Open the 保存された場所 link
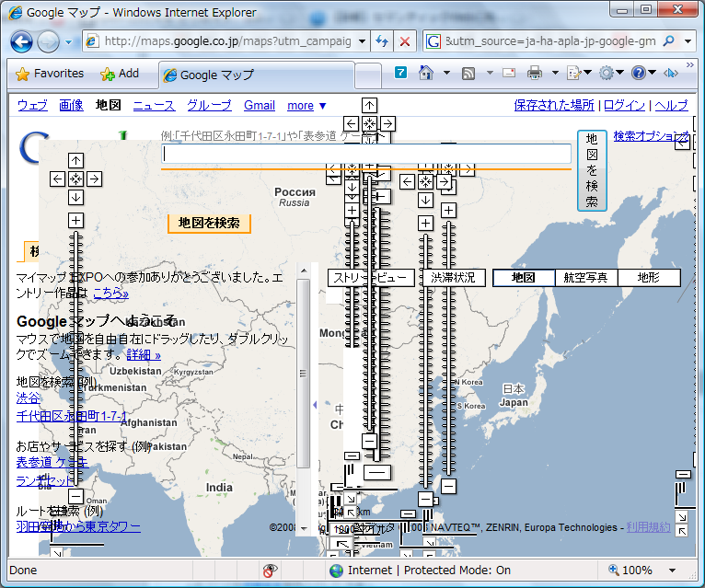 point(554,105)
